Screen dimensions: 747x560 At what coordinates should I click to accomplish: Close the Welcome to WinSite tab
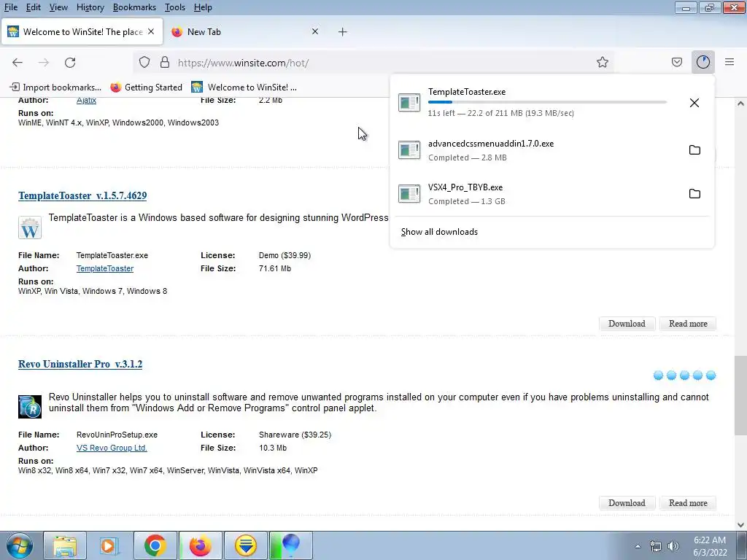coord(151,31)
